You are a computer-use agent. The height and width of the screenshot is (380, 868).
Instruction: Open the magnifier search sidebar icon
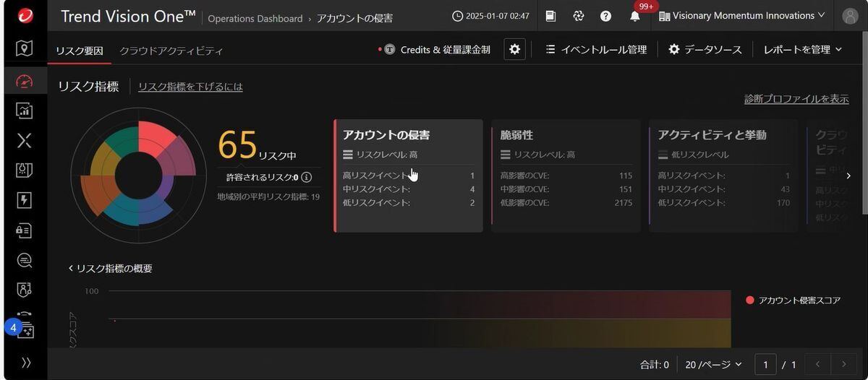(x=24, y=260)
